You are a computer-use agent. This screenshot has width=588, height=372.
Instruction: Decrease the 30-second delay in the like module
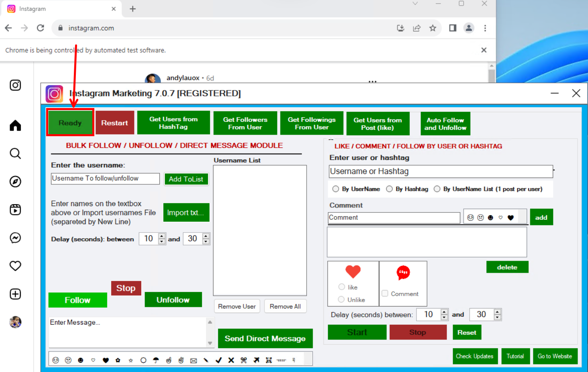tap(497, 317)
